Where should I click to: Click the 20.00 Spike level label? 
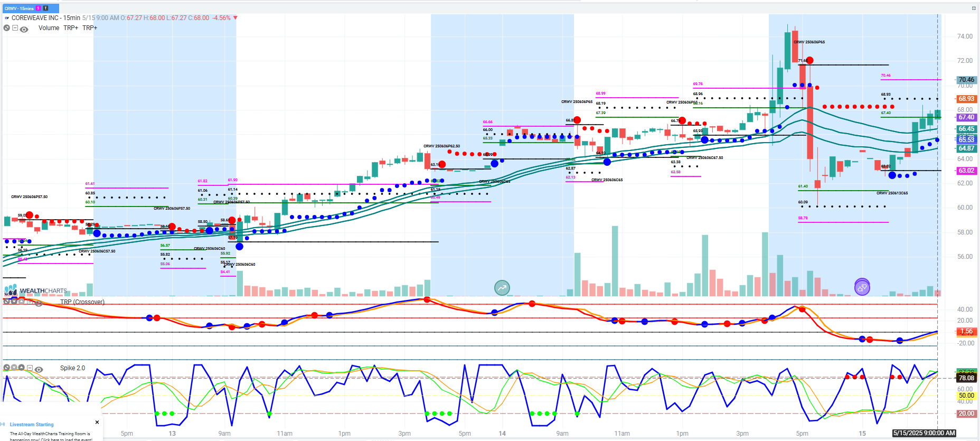point(966,414)
